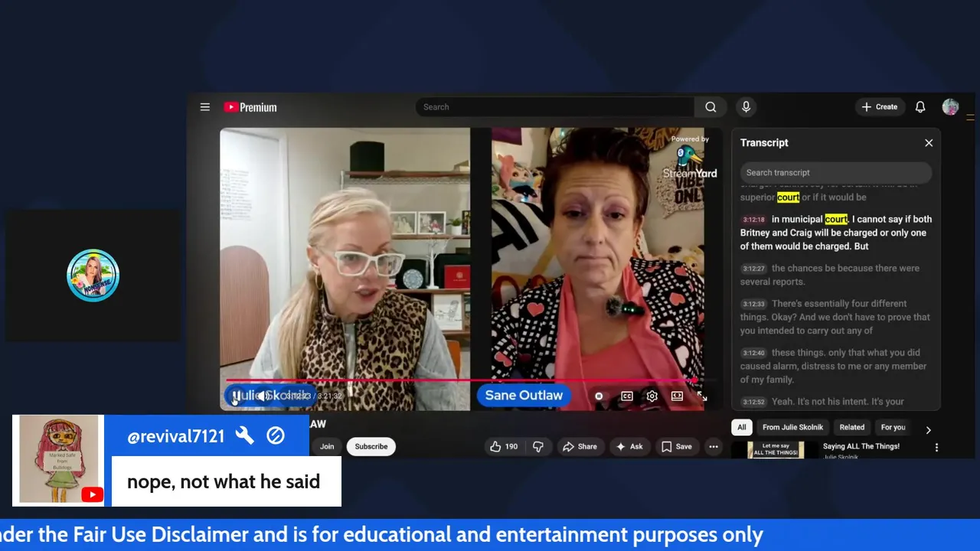This screenshot has height=551, width=980.
Task: Select the All filter chip
Action: click(x=742, y=428)
